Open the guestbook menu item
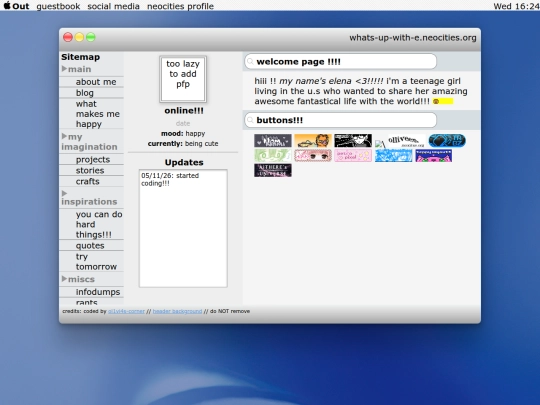 [x=58, y=6]
